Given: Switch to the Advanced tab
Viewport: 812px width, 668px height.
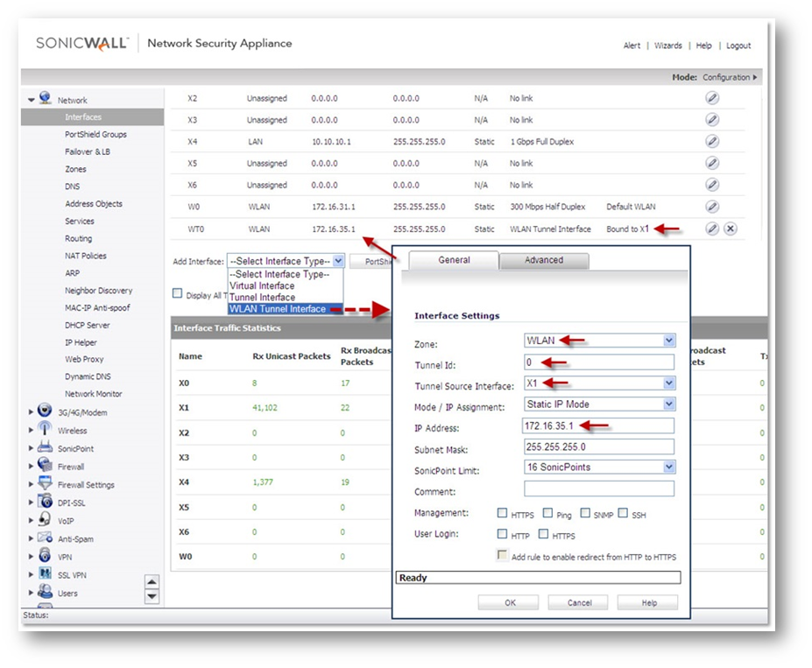Looking at the screenshot, I should pyautogui.click(x=543, y=260).
